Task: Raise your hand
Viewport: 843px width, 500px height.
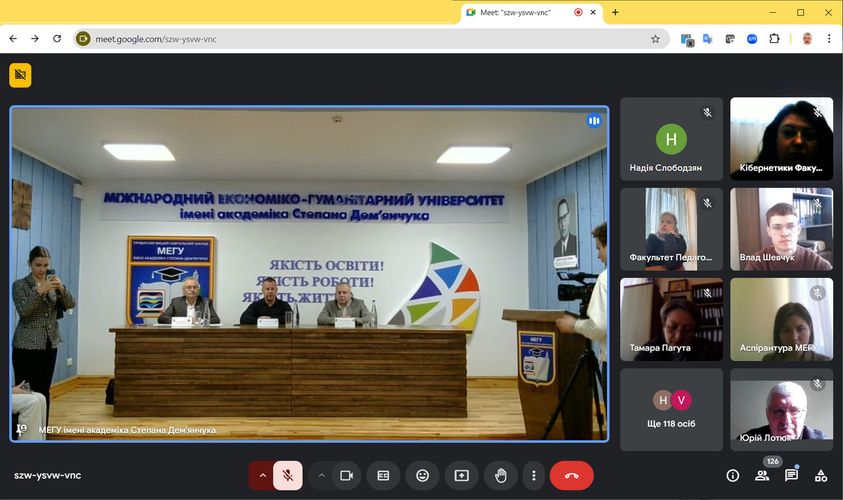Action: coord(501,475)
